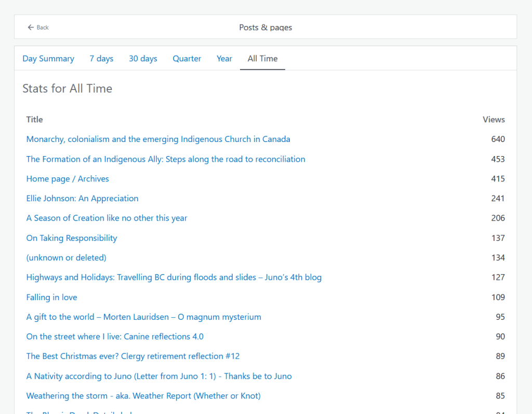This screenshot has width=532, height=414.
Task: Click the Home page / Archives link
Action: point(68,179)
